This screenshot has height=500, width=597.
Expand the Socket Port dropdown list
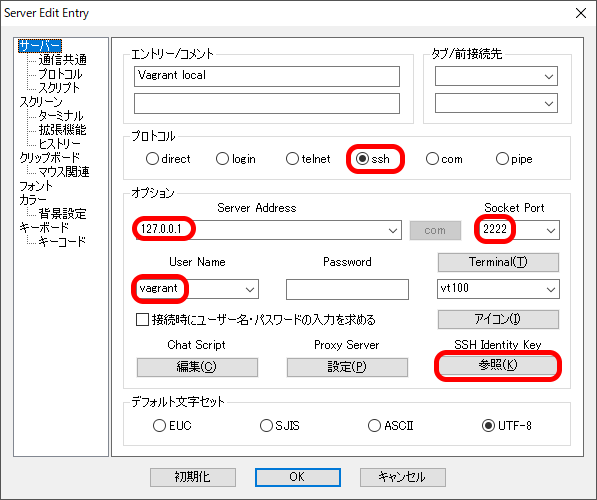click(x=551, y=230)
